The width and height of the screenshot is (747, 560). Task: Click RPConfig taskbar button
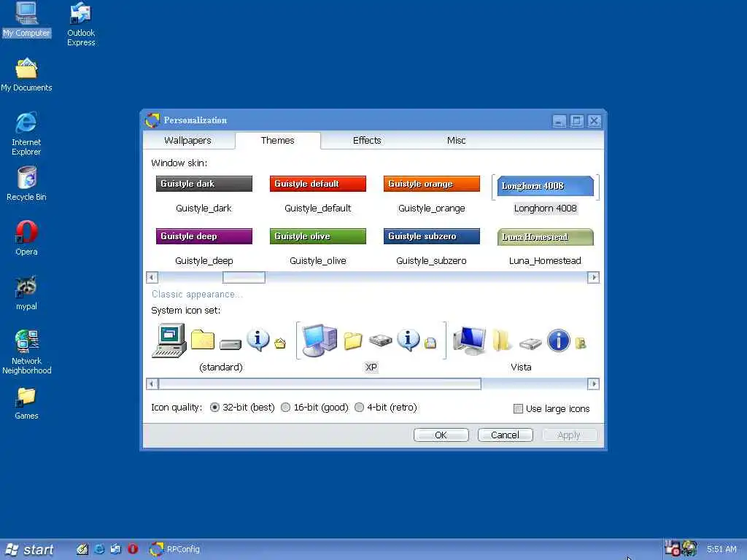(175, 549)
